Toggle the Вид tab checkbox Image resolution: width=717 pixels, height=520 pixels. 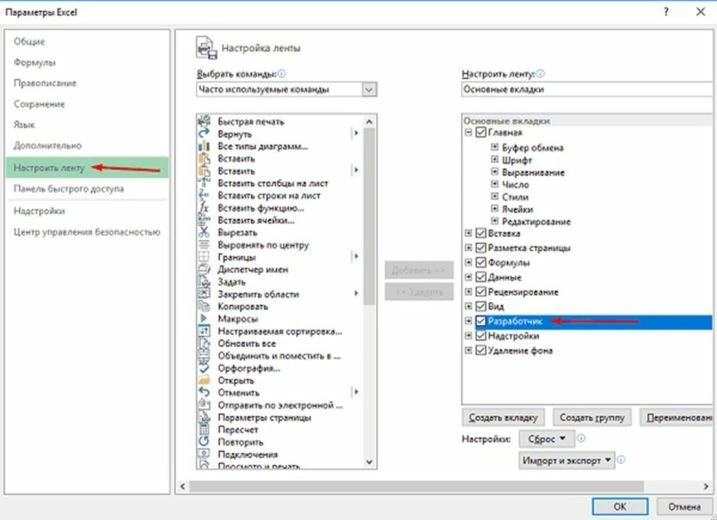(x=481, y=306)
